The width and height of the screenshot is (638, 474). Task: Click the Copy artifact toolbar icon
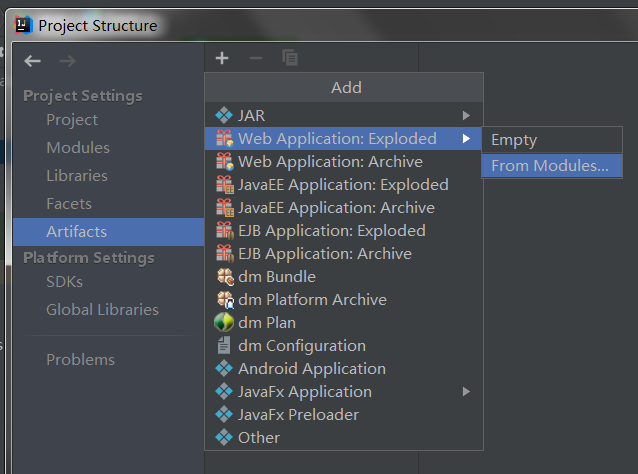tap(290, 58)
